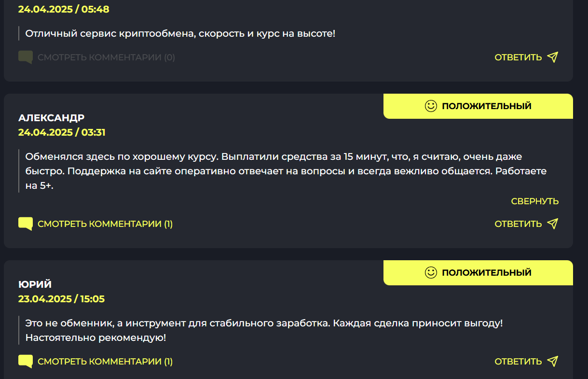Click Положительный badge on Александр's review
Viewport: 588px width, 379px height.
[x=486, y=106]
